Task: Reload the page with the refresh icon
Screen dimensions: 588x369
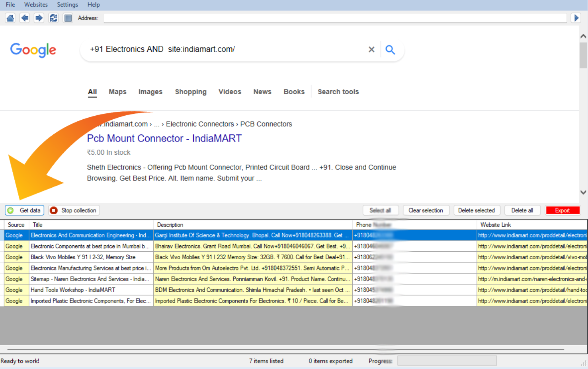Action: pyautogui.click(x=53, y=18)
